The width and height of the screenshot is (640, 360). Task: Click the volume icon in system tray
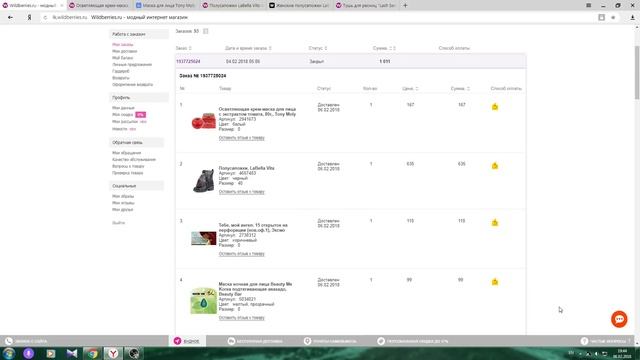tap(596, 354)
